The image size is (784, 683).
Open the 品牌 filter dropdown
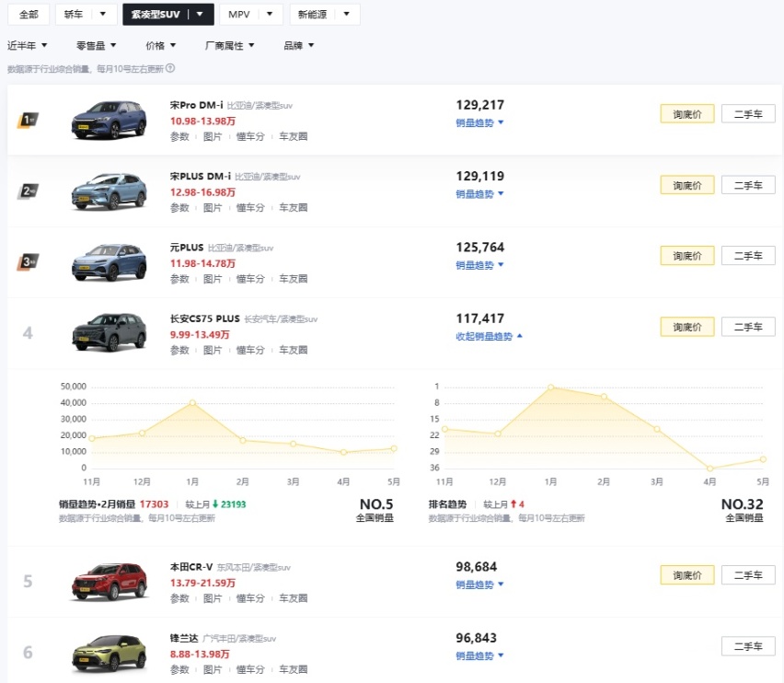pos(298,45)
